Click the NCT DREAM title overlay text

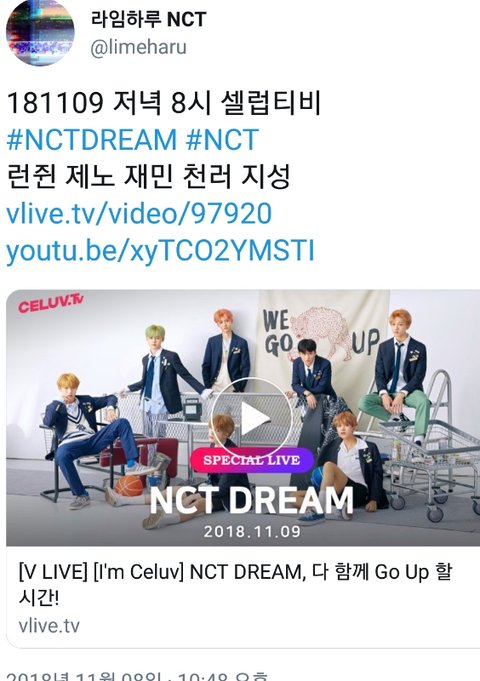tap(252, 501)
